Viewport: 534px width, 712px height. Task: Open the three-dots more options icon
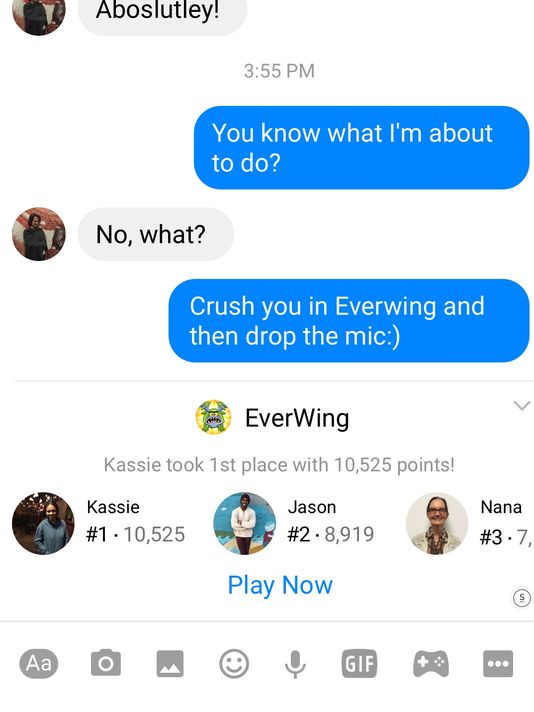(498, 664)
